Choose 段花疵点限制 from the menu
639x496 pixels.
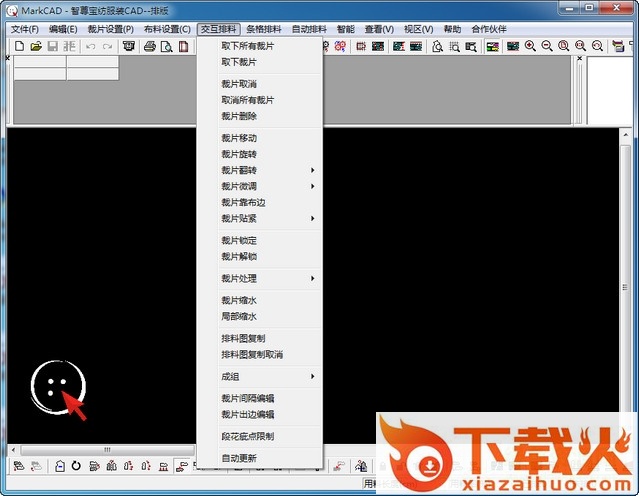pos(260,436)
